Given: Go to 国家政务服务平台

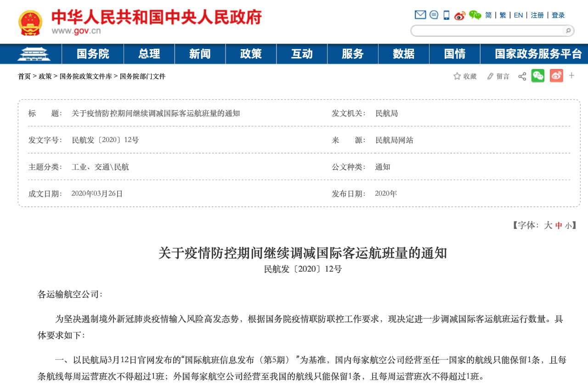Looking at the screenshot, I should pos(538,54).
